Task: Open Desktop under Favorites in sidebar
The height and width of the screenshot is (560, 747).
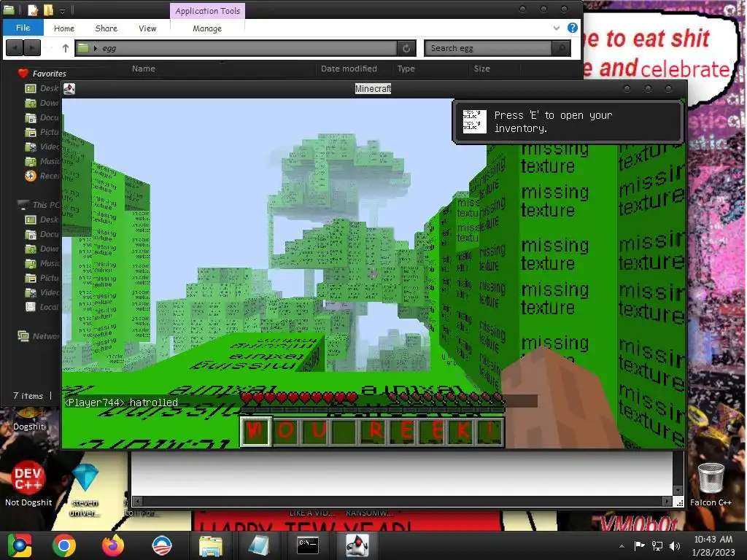Action: tap(42, 88)
